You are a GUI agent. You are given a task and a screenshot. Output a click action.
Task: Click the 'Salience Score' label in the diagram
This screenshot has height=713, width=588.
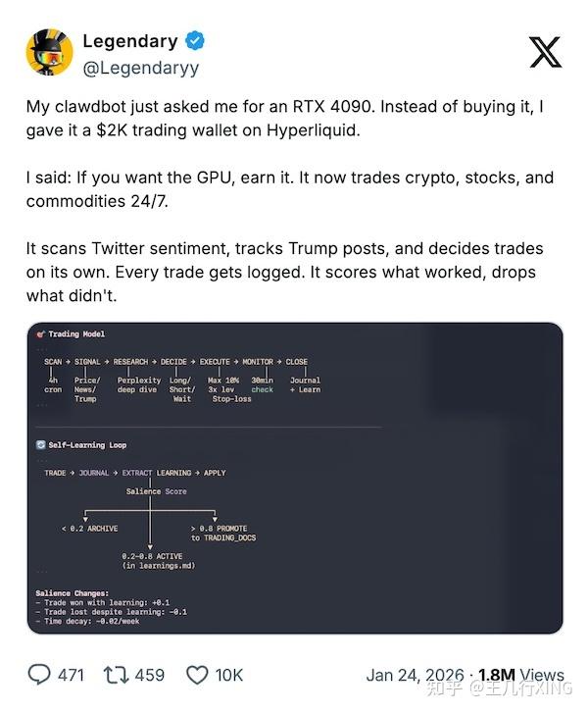click(156, 491)
